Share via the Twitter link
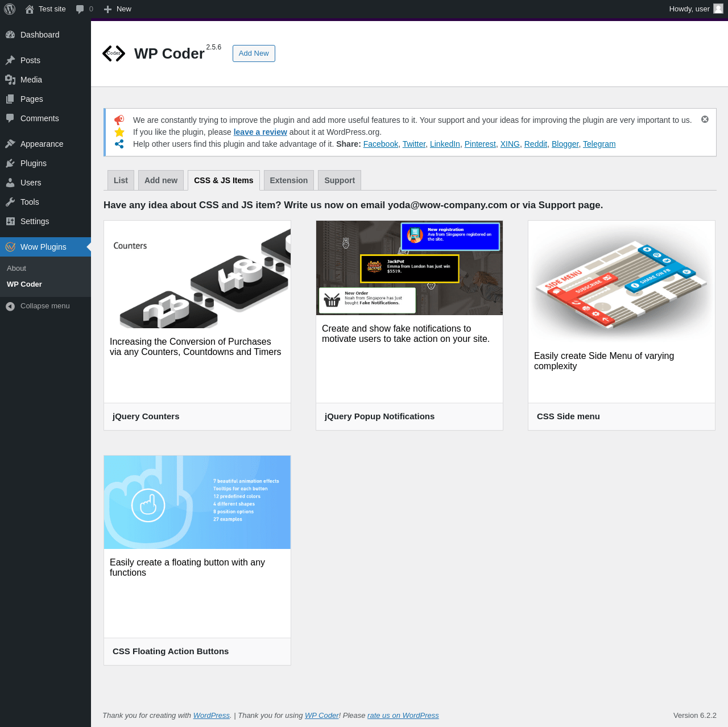728x727 pixels. [x=414, y=144]
